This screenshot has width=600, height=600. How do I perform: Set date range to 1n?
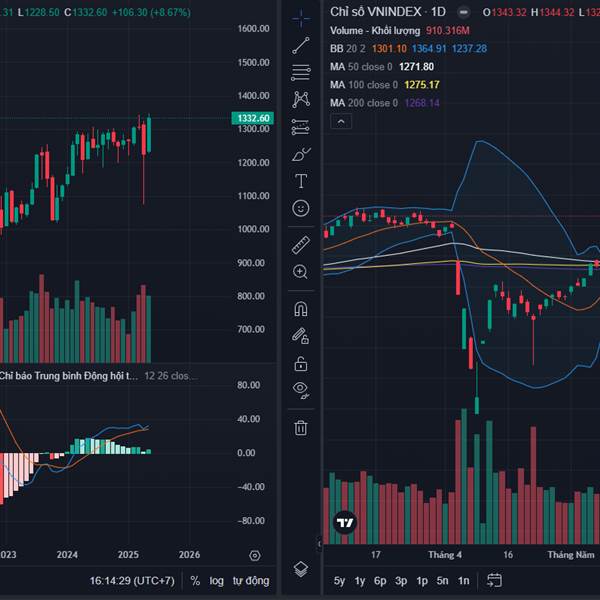464,581
